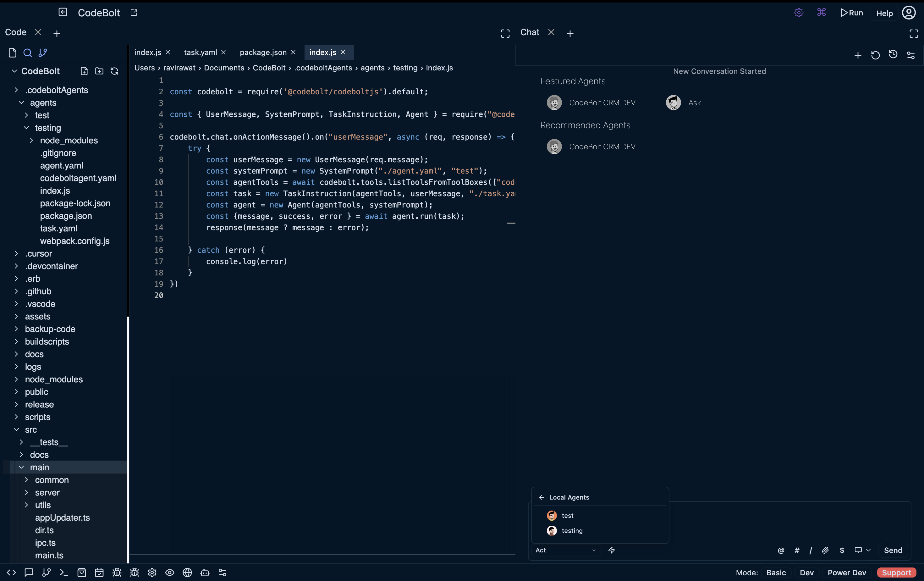924x581 pixels.
Task: Open appUpdater.ts in file tree
Action: tap(62, 518)
